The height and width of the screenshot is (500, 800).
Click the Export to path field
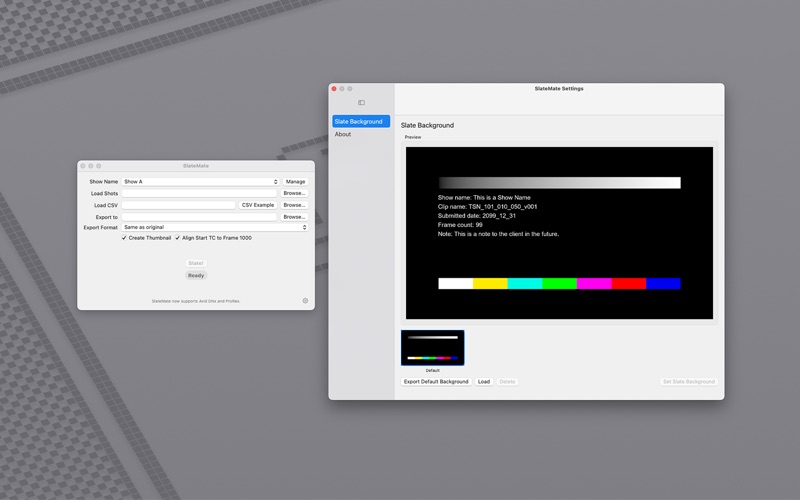199,217
